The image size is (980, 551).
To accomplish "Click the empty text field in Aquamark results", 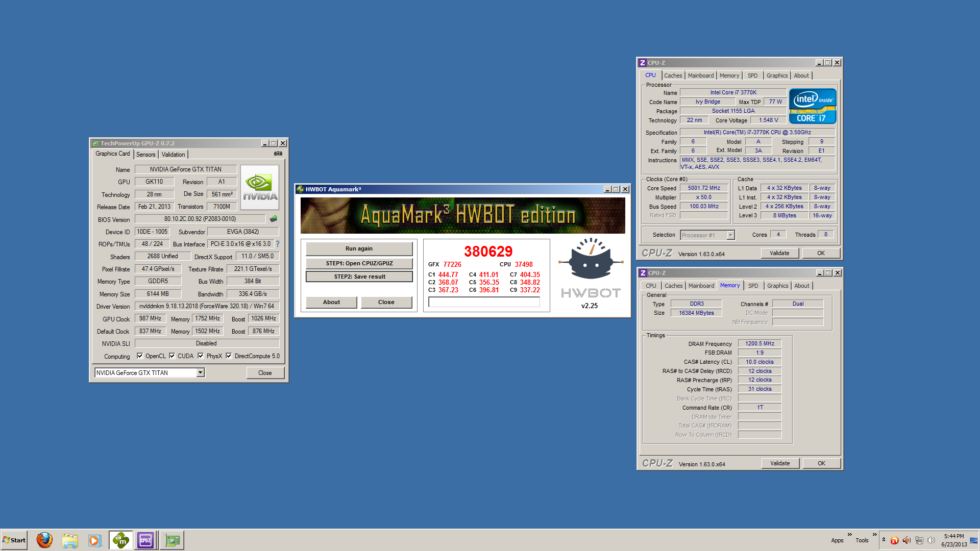I will point(484,302).
